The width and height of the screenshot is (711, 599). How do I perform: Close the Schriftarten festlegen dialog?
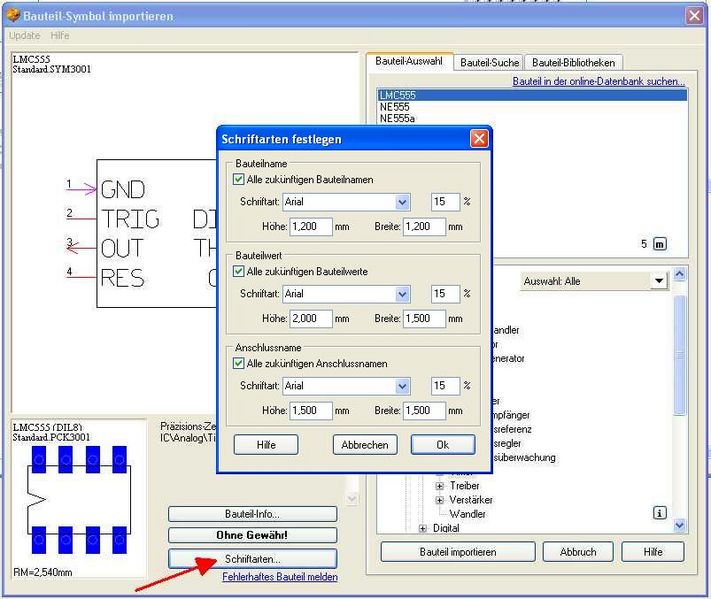(479, 139)
